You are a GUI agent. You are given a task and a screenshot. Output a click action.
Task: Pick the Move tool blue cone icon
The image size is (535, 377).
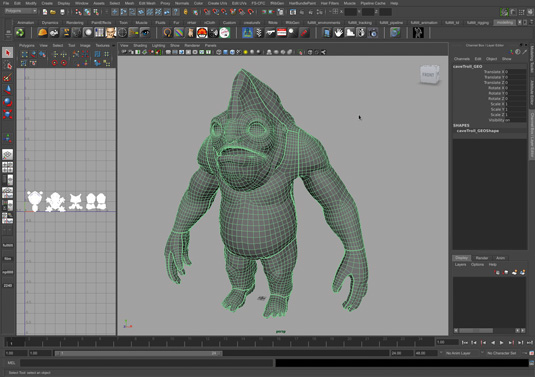(8, 90)
